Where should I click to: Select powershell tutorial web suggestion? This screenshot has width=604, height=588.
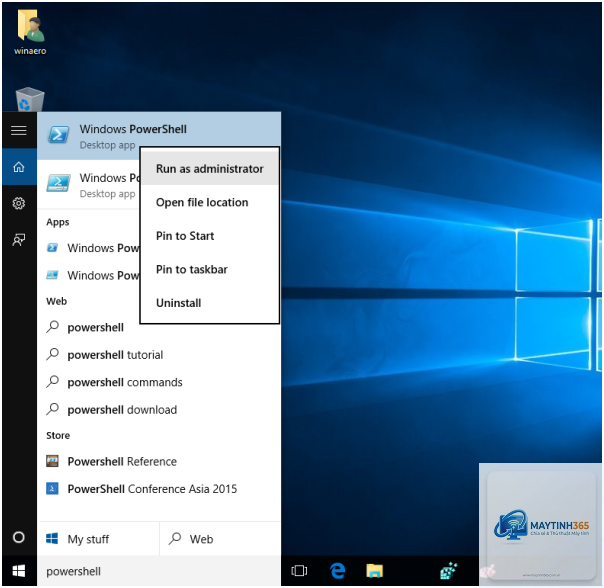tap(159, 355)
